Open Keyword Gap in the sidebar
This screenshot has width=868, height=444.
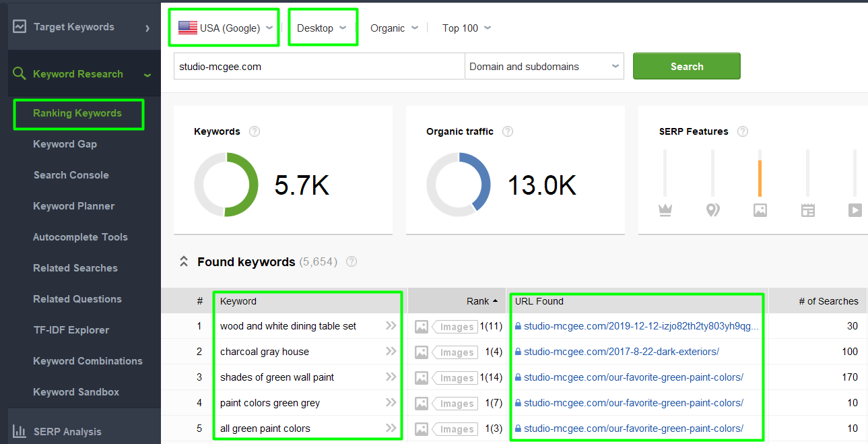65,144
